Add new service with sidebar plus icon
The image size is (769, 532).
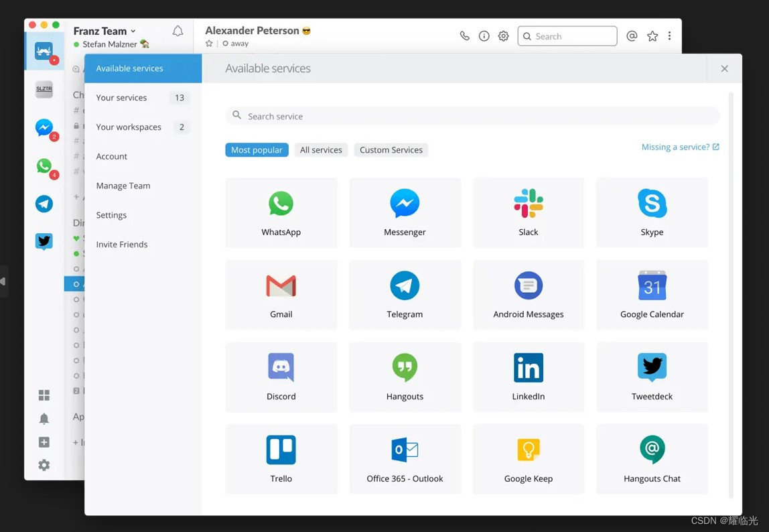tap(44, 442)
